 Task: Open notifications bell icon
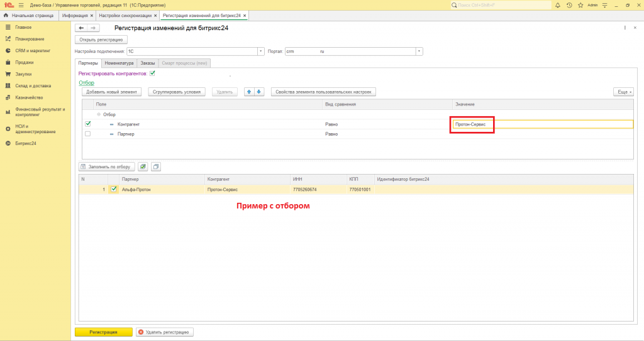point(558,5)
